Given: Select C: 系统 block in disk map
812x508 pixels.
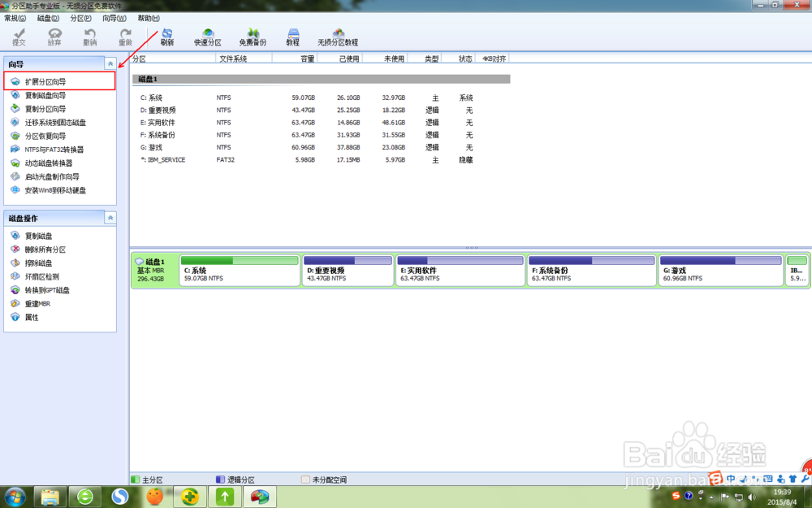Looking at the screenshot, I should tap(240, 270).
